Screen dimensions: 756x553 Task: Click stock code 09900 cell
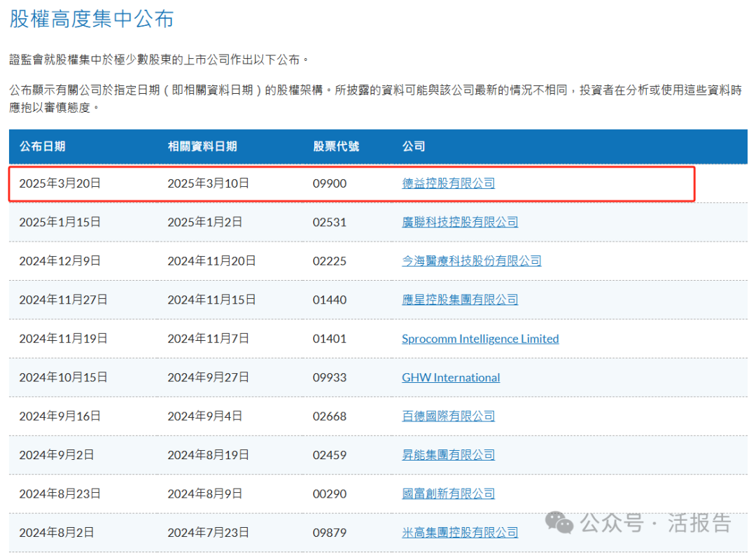[329, 183]
